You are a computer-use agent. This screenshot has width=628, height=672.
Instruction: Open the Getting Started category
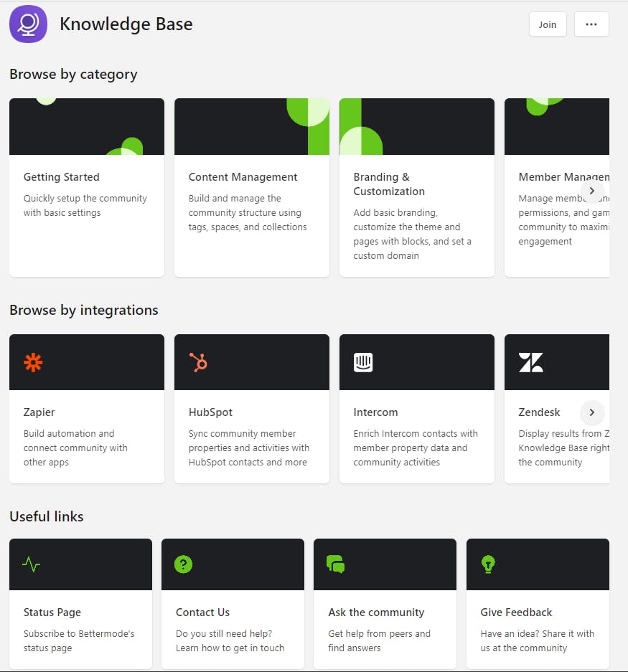[x=62, y=177]
